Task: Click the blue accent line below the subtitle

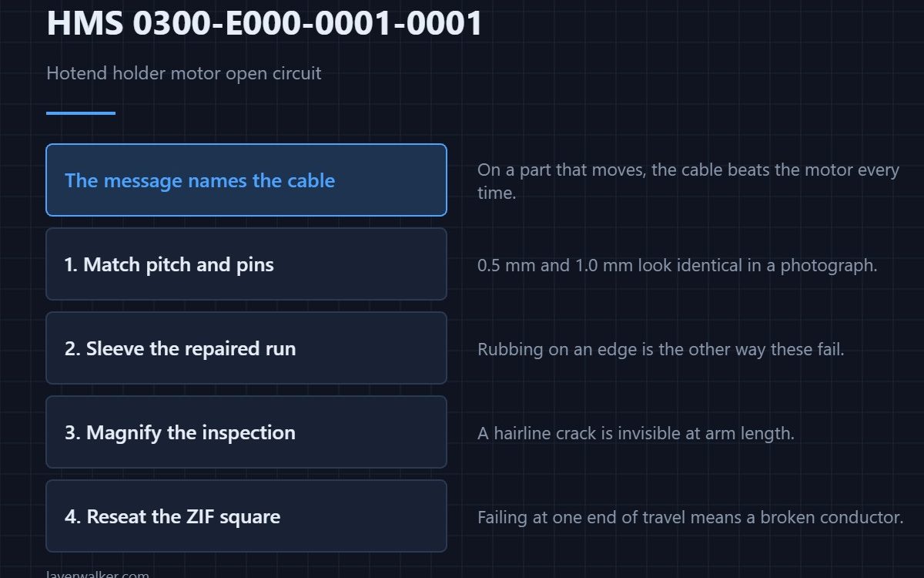Action: 81,113
